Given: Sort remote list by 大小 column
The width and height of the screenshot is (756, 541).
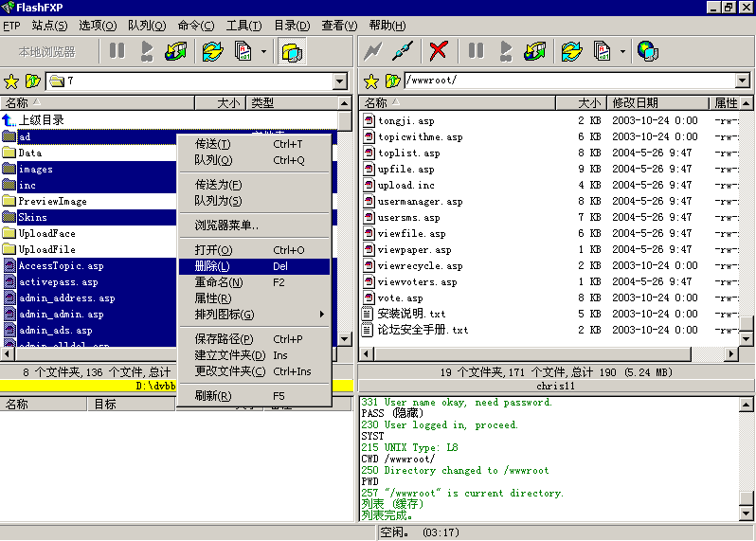Looking at the screenshot, I should 581,102.
